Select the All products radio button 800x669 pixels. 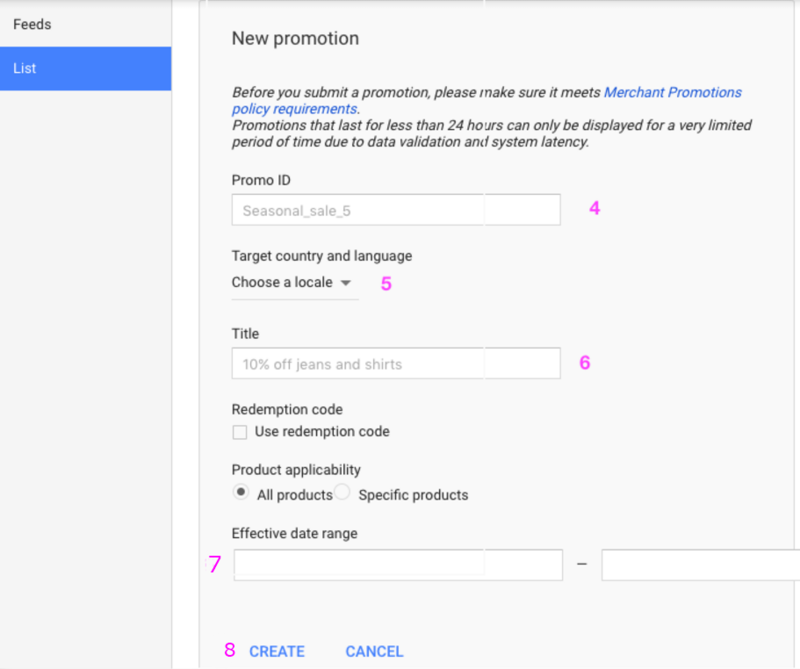click(240, 492)
